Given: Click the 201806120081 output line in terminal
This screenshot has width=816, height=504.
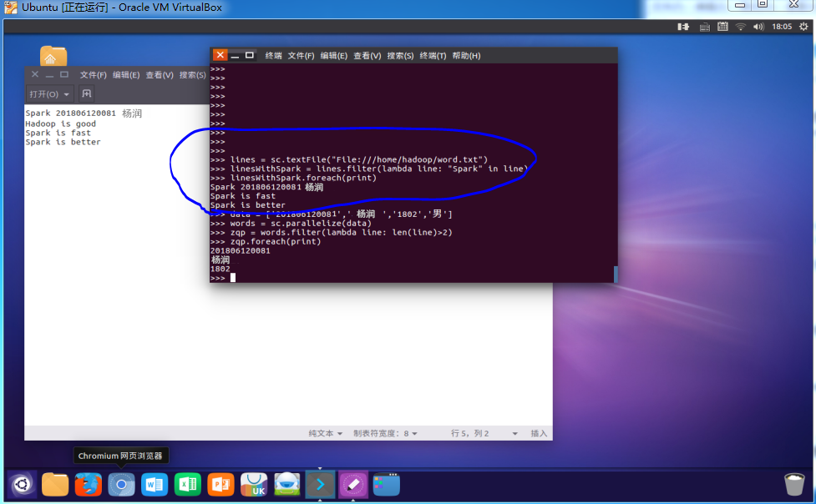Looking at the screenshot, I should (240, 250).
